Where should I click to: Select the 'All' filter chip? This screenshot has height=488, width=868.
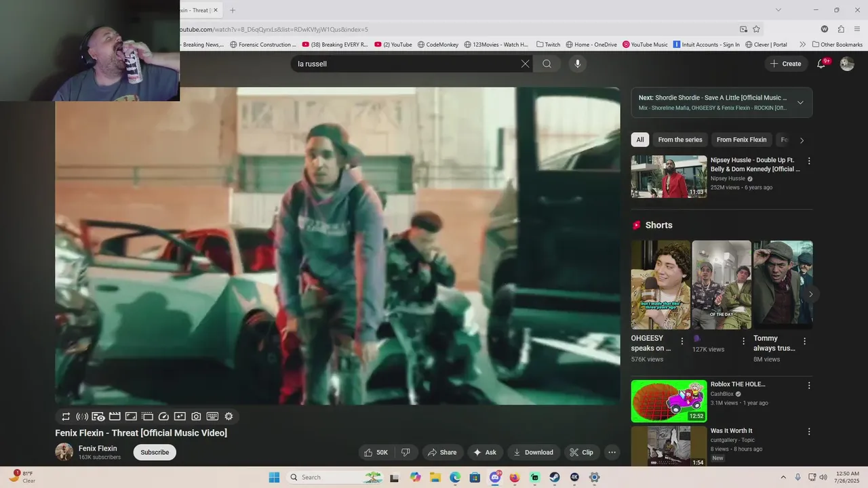pyautogui.click(x=640, y=140)
